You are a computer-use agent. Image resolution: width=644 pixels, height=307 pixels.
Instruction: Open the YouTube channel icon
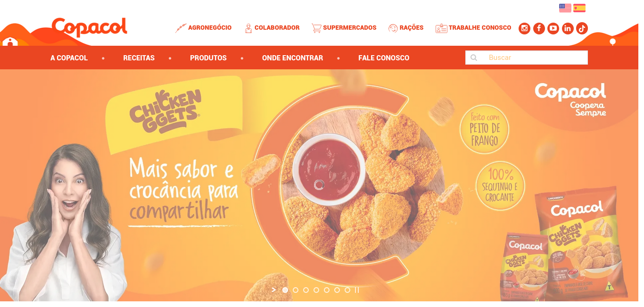[553, 28]
